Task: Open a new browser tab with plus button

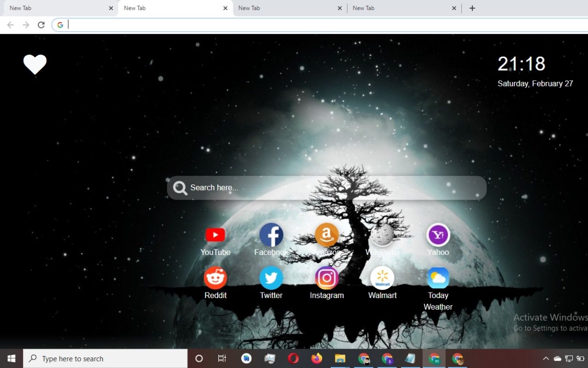Action: tap(472, 8)
